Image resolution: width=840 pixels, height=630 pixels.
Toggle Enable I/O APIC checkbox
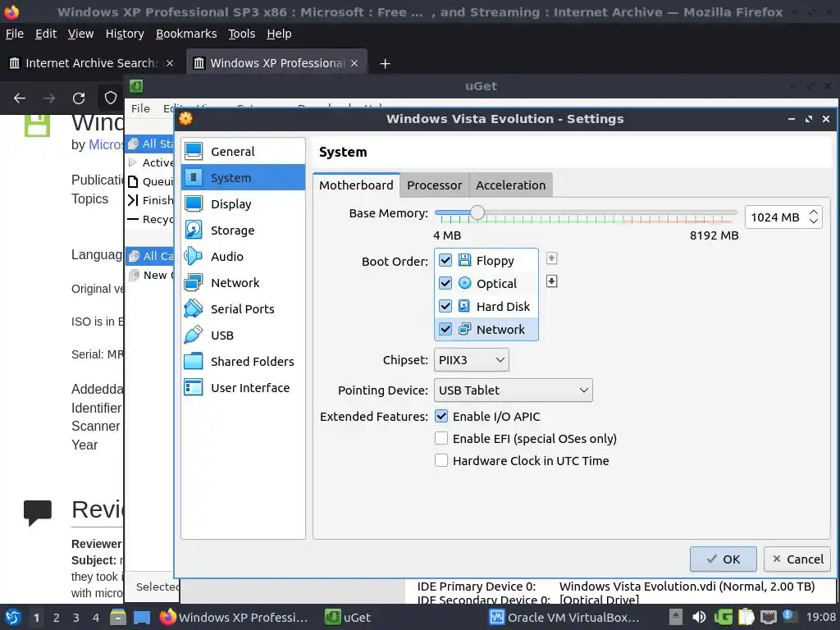point(441,416)
